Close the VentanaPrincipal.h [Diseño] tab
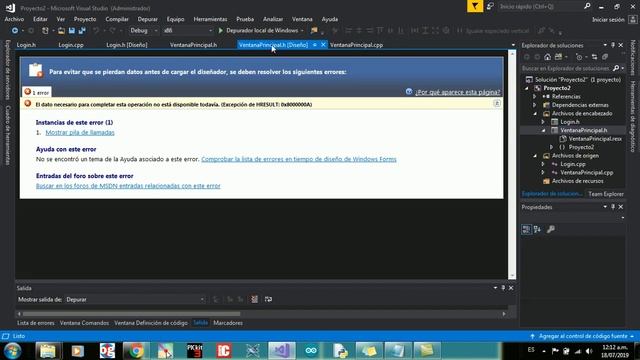 pyautogui.click(x=323, y=45)
